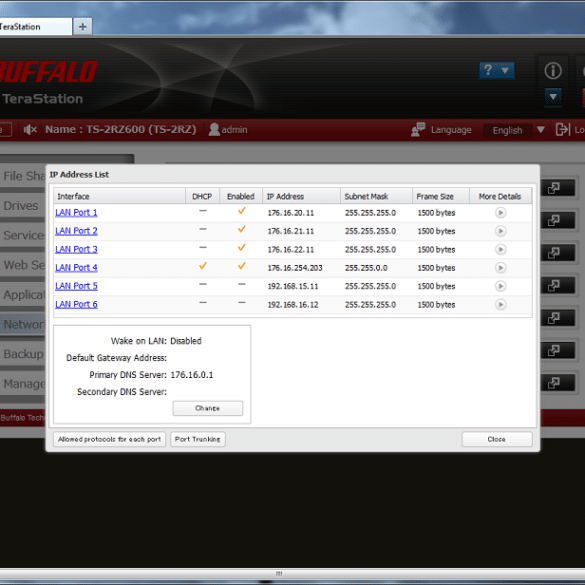Click the Change button
The width and height of the screenshot is (585, 585).
pos(207,408)
